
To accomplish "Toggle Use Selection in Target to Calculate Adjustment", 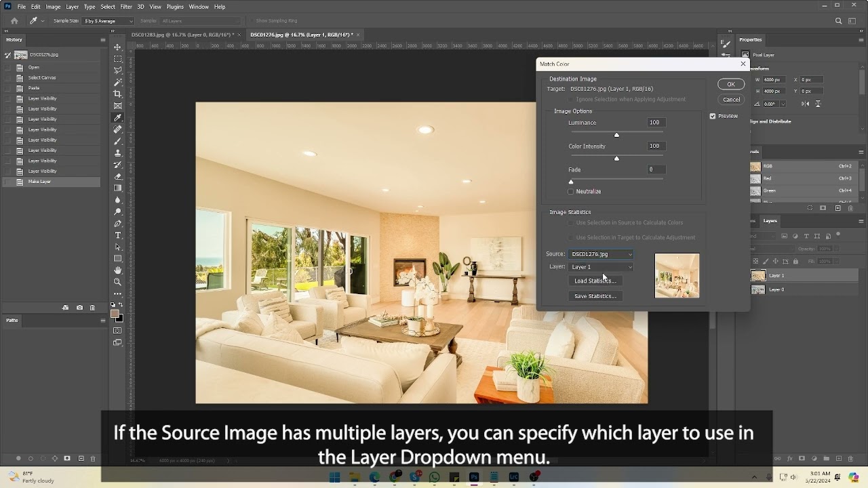I will point(570,238).
